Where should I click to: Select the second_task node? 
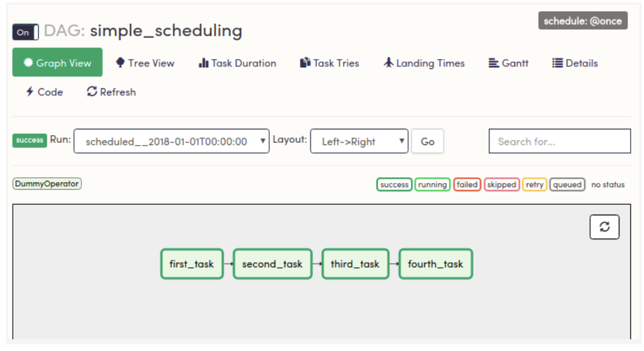(272, 264)
